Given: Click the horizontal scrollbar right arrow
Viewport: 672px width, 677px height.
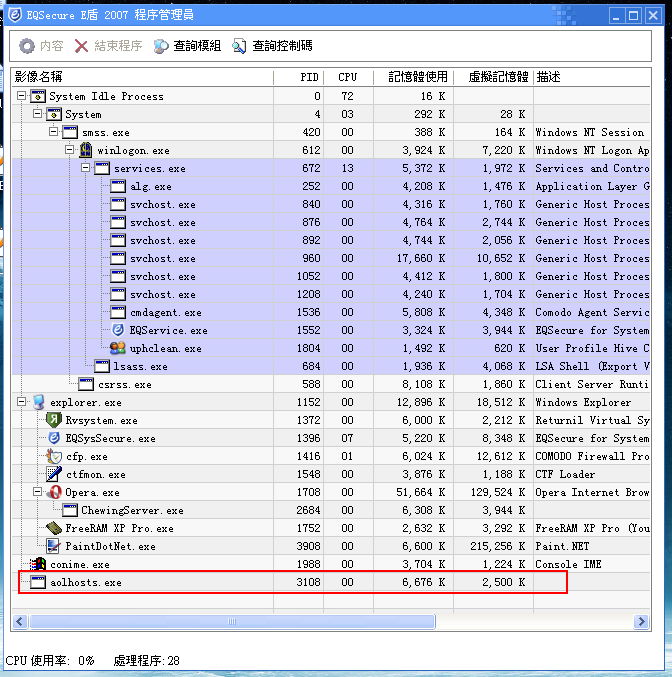Looking at the screenshot, I should point(642,621).
